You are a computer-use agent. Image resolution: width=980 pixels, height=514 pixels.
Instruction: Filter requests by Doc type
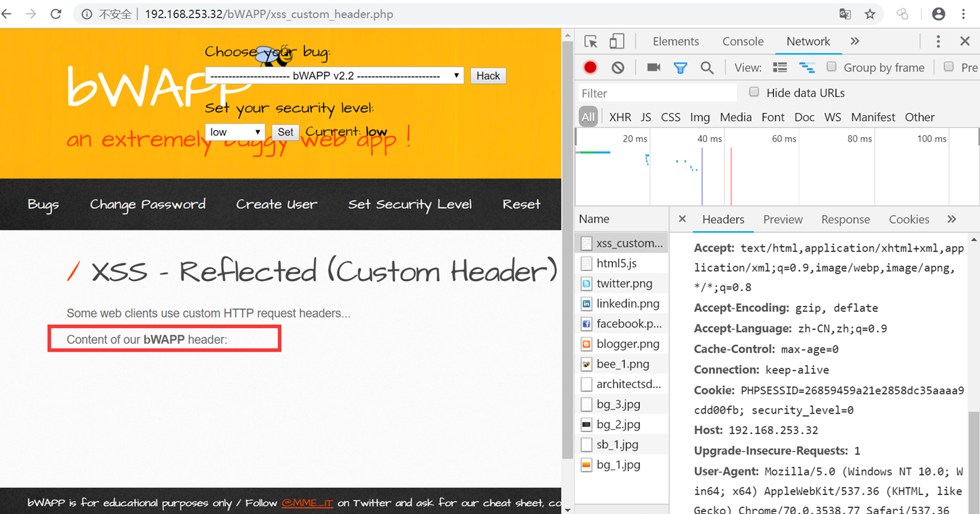coord(804,117)
